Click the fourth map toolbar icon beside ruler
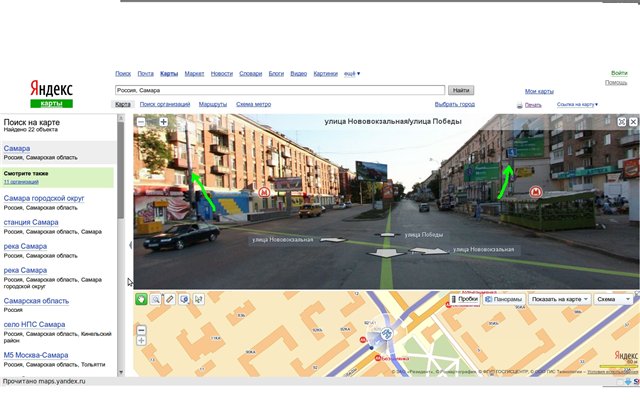640x400 pixels. pyautogui.click(x=184, y=299)
